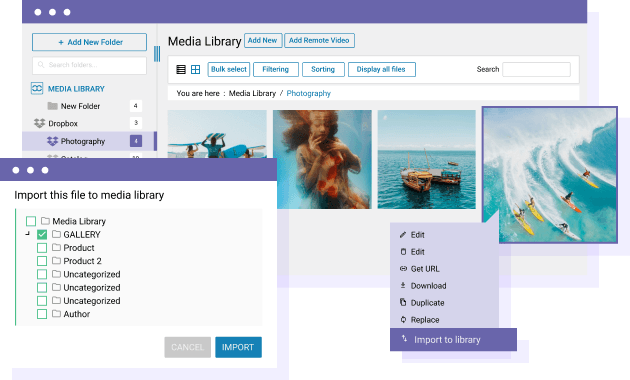Click the trash icon in context menu

coord(403,251)
